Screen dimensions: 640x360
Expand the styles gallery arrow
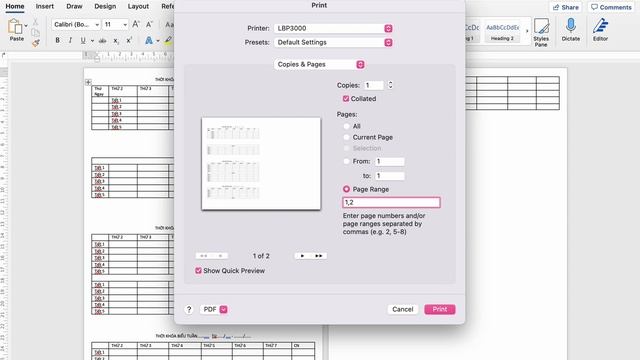527,31
